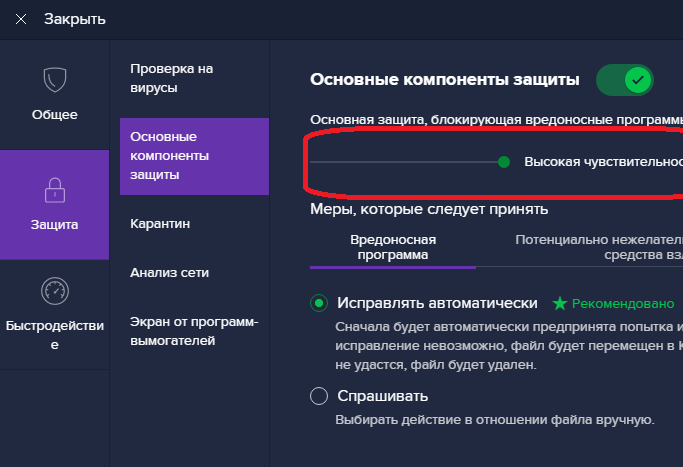Image resolution: width=683 pixels, height=467 pixels.
Task: Open the Вредоносная программа tab
Action: pyautogui.click(x=393, y=247)
